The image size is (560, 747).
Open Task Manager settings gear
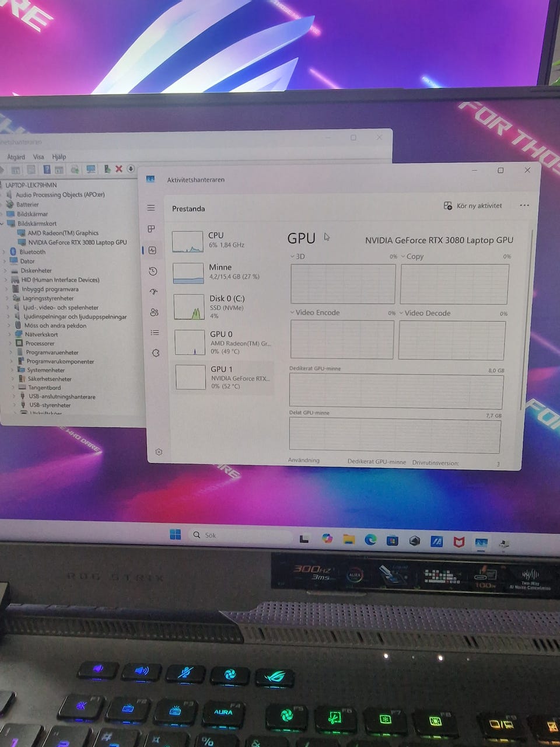pos(159,452)
